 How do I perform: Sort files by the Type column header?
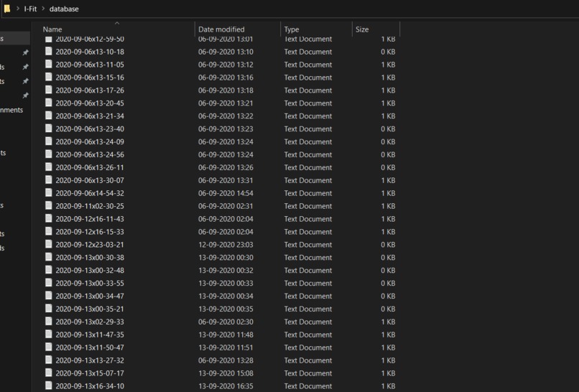click(292, 29)
